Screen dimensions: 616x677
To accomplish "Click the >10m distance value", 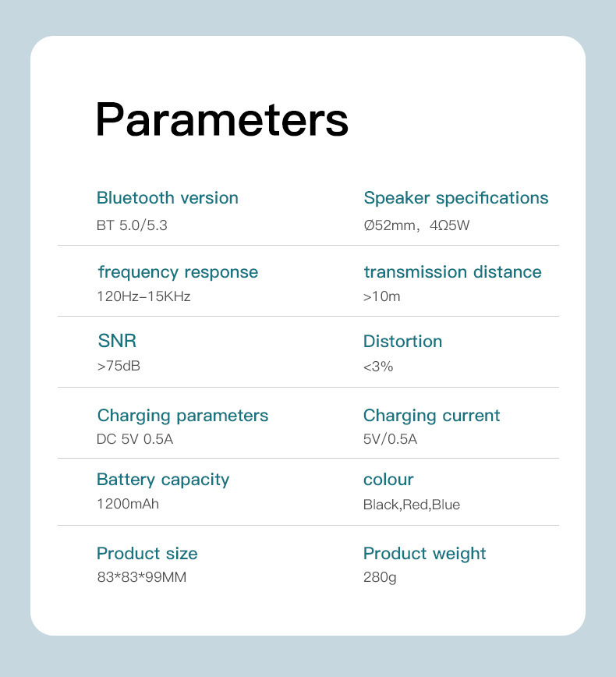I will pyautogui.click(x=382, y=296).
